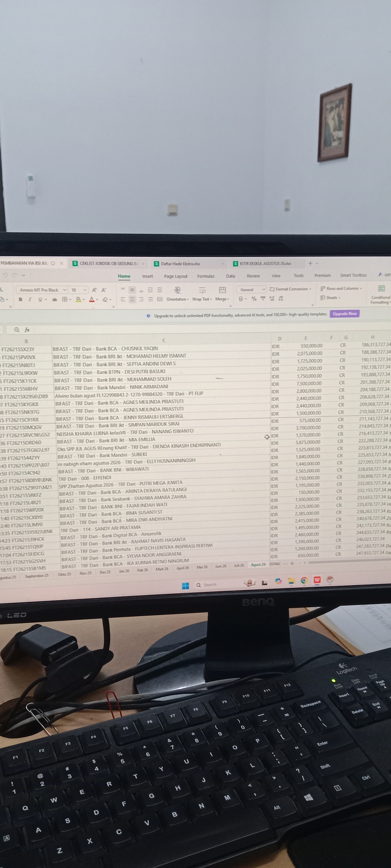Click the fx insert function icon
This screenshot has height=868, width=391.
coord(27,330)
